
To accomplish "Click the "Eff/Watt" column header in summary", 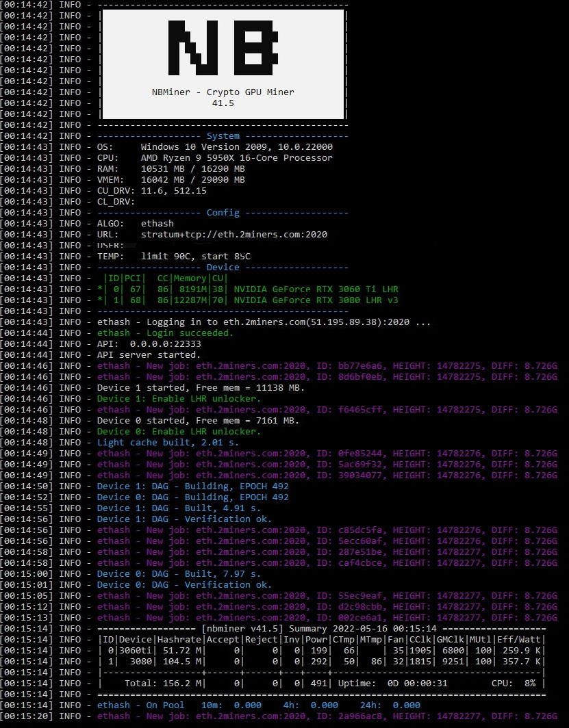I will 519,640.
